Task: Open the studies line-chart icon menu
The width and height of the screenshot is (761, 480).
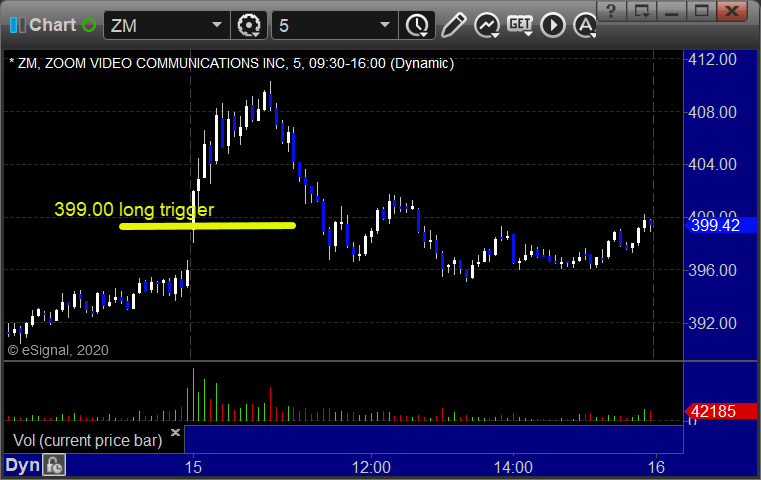Action: 487,25
